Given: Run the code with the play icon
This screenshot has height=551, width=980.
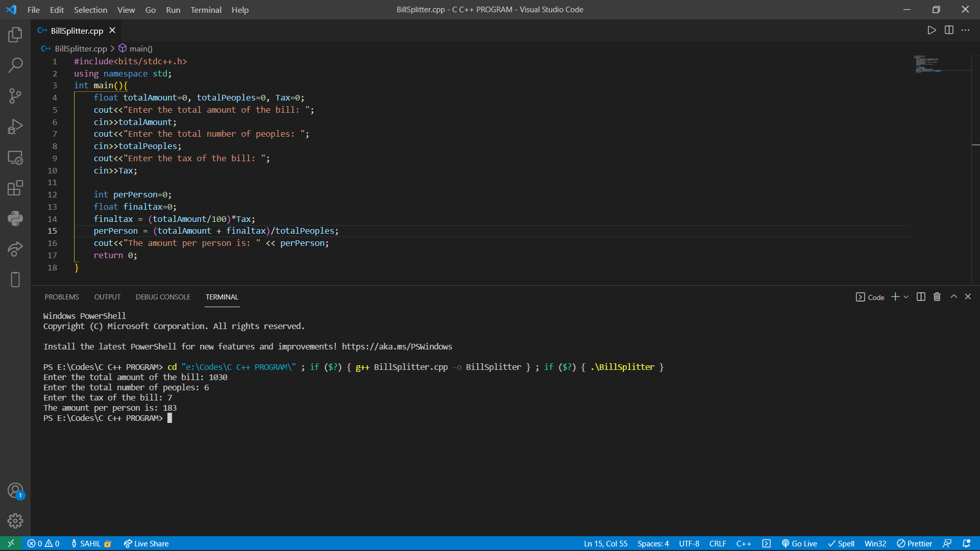Looking at the screenshot, I should tap(932, 30).
